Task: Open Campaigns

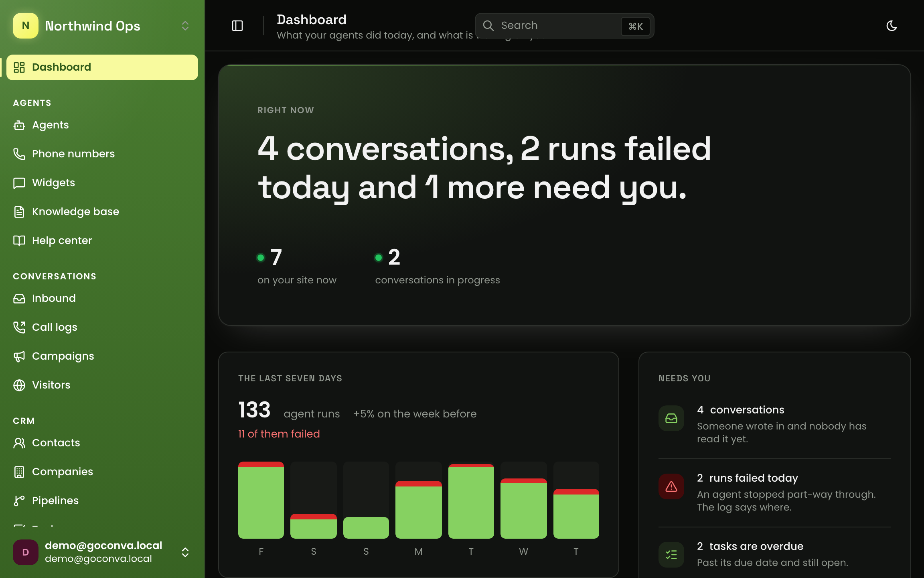Action: click(102, 356)
